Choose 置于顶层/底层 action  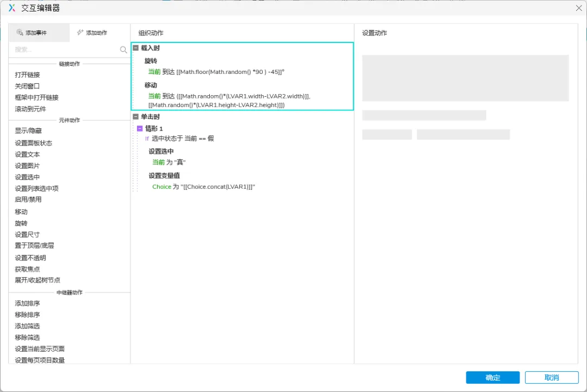click(34, 246)
